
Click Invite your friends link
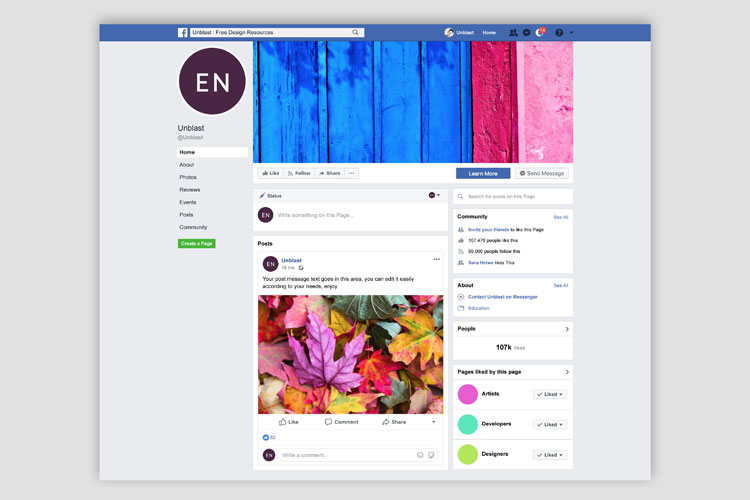pyautogui.click(x=488, y=230)
